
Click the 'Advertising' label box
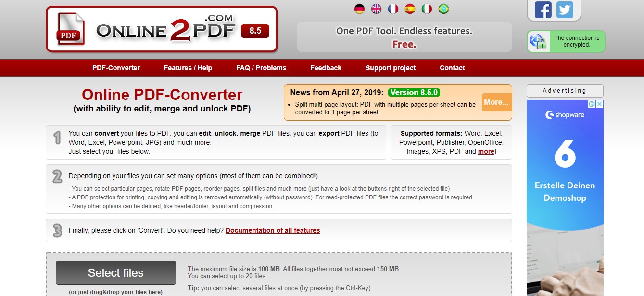(x=565, y=91)
